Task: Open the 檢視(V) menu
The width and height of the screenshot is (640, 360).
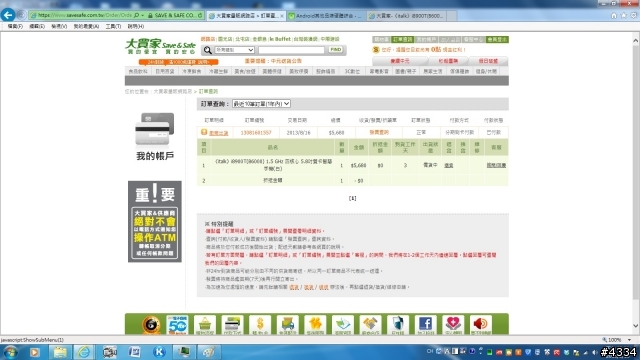Action: pos(59,26)
